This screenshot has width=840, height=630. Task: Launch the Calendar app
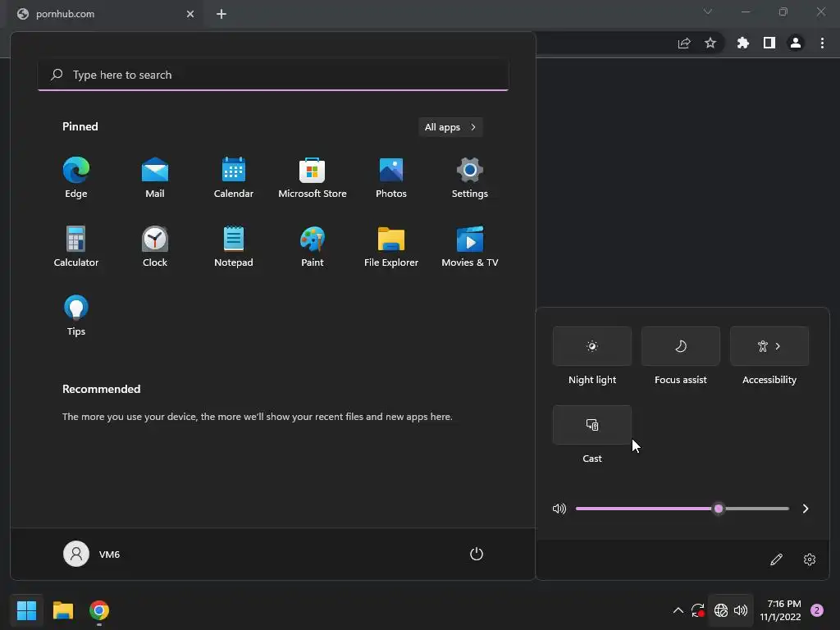click(x=234, y=178)
